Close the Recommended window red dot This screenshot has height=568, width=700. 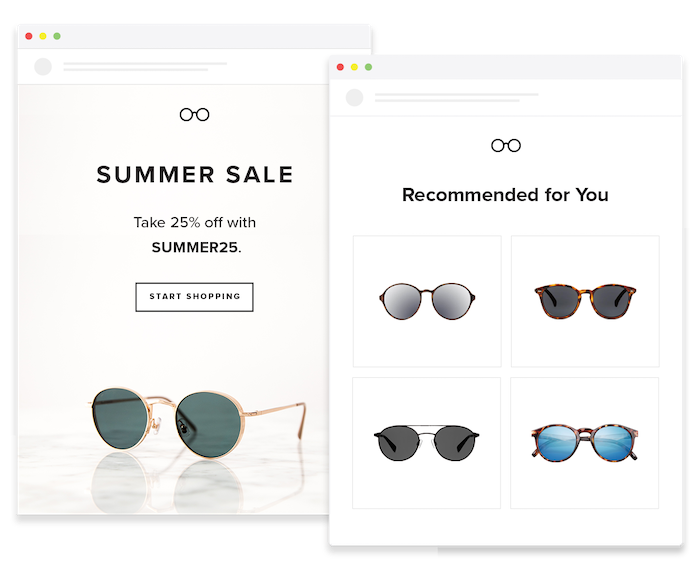pyautogui.click(x=340, y=67)
